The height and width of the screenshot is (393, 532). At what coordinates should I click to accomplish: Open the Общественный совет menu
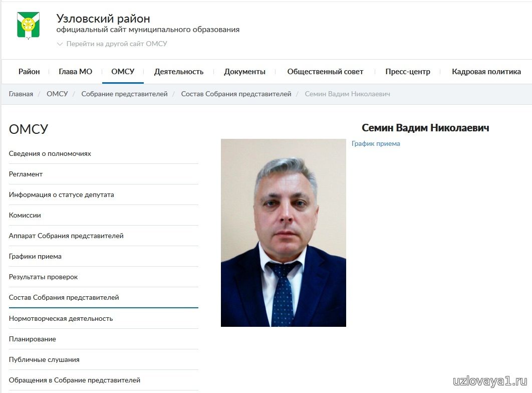pyautogui.click(x=326, y=72)
